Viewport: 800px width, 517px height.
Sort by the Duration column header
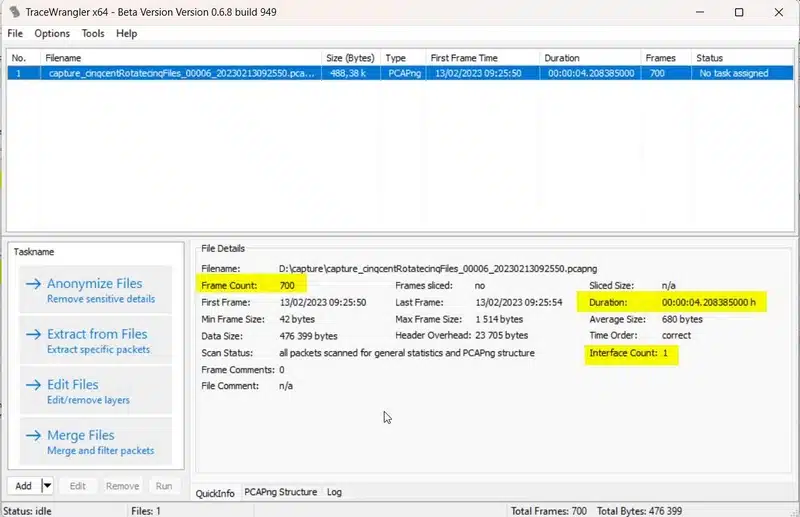[590, 58]
